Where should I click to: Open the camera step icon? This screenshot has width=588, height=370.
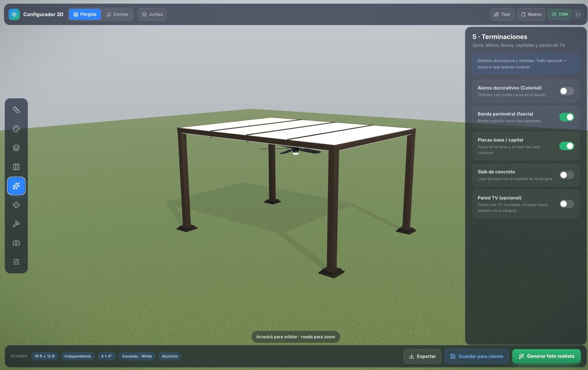(x=16, y=243)
